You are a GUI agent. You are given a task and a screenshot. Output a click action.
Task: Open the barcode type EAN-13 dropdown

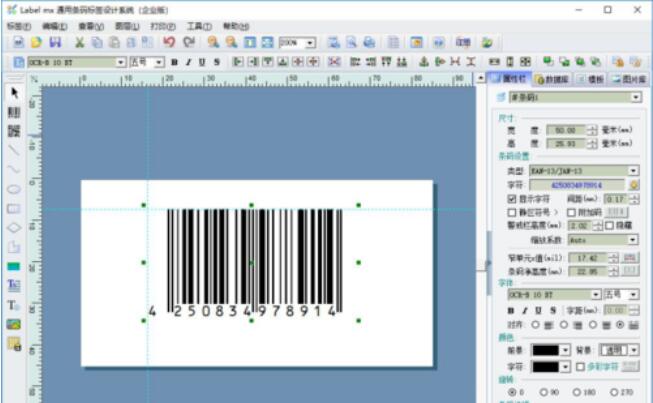pyautogui.click(x=633, y=171)
